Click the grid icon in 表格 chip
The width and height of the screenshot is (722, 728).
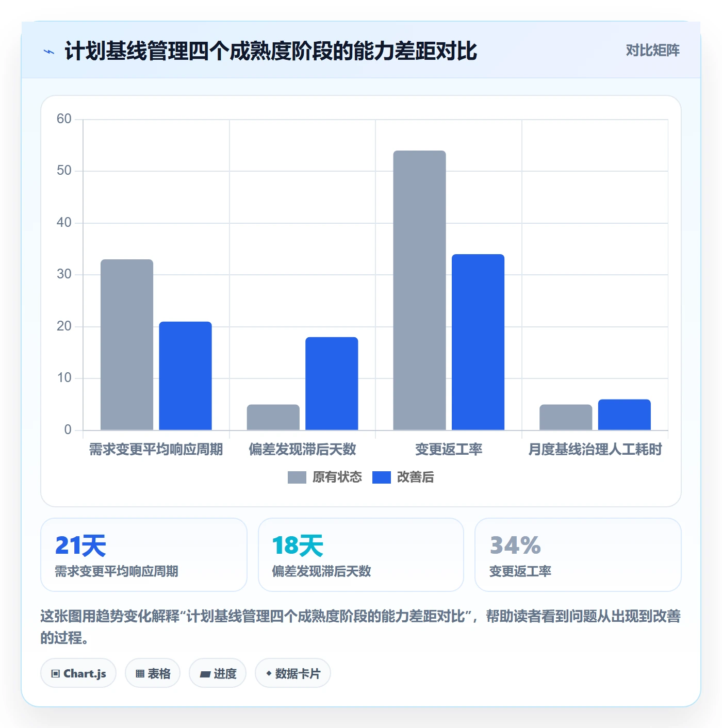click(x=140, y=674)
